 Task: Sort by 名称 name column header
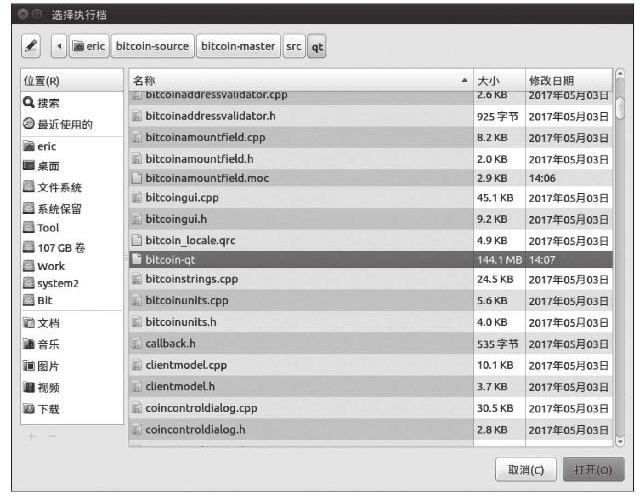(301, 80)
